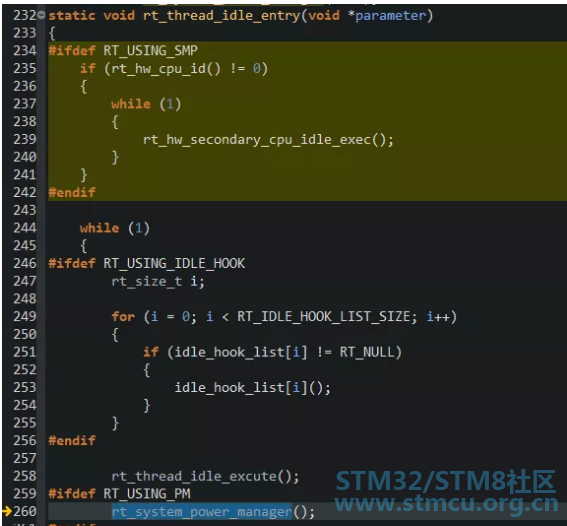
Task: Click highlighted rt_system_power_manager call
Action: click(x=202, y=512)
